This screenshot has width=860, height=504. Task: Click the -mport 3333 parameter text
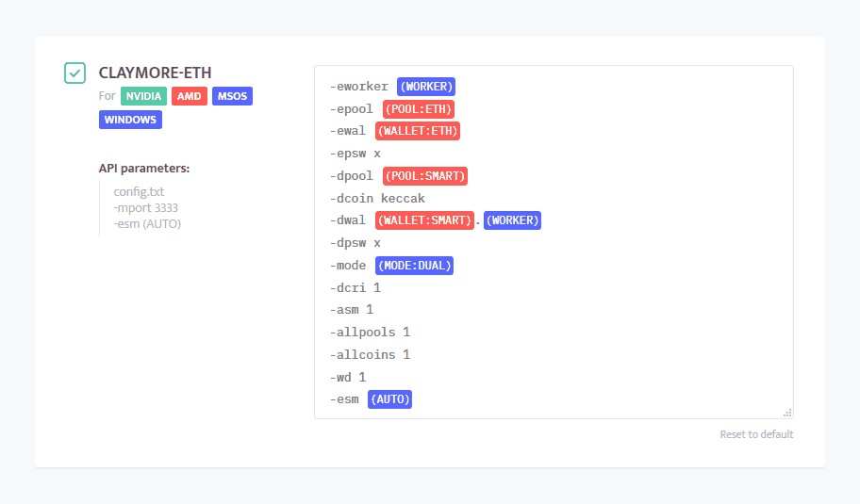click(146, 207)
